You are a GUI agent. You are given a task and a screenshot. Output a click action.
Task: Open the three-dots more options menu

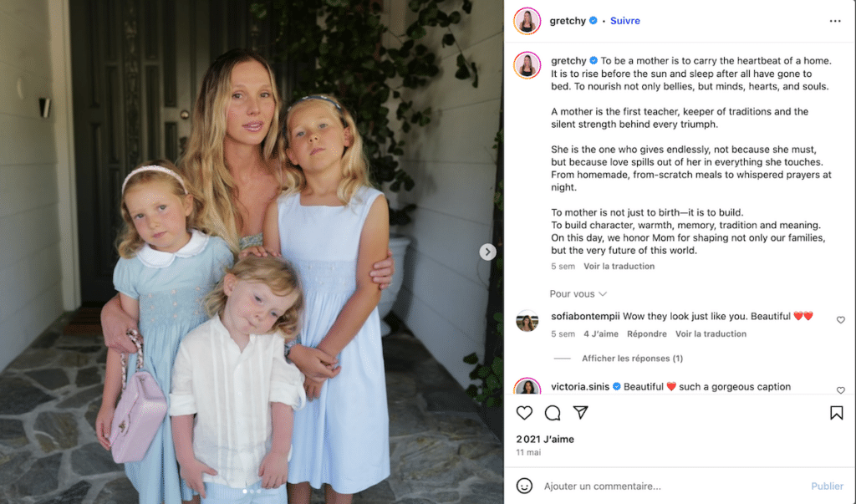(835, 21)
